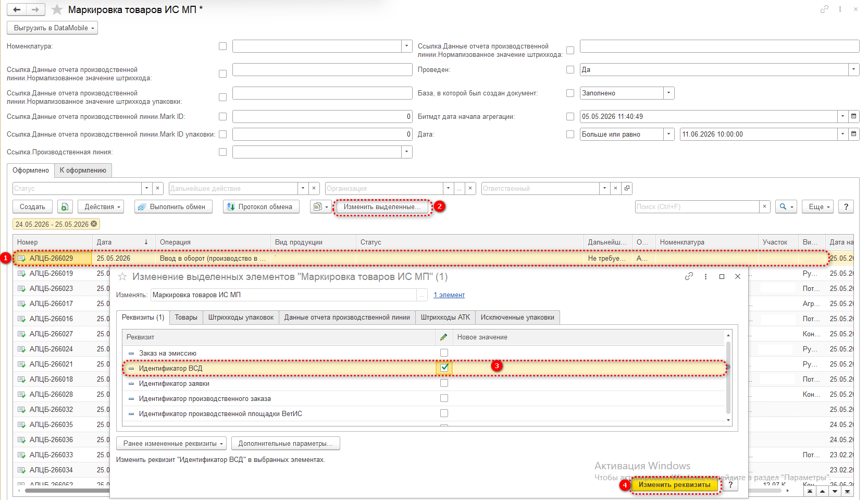Expand the Номенклатура filter dropdown
Viewport: 868px width, 500px height.
pos(407,46)
